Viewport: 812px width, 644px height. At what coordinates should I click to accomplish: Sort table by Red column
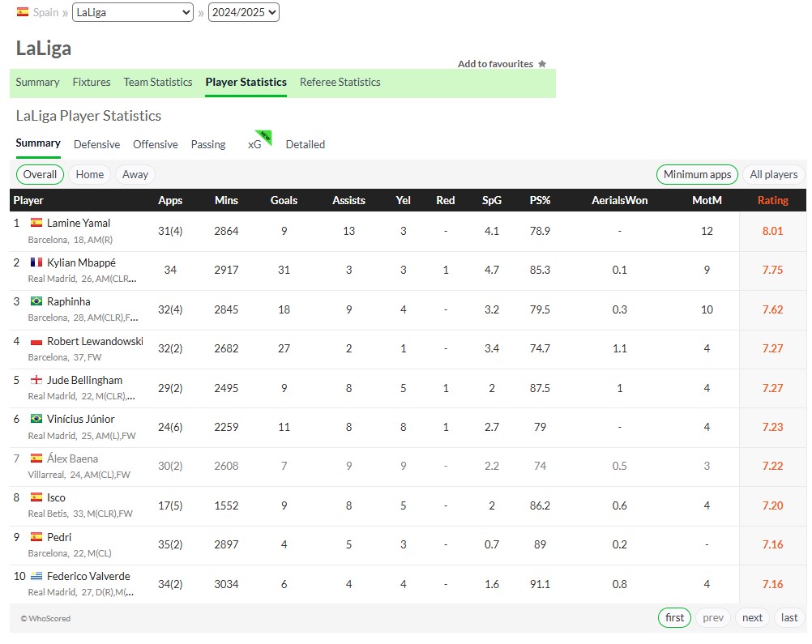coord(446,200)
